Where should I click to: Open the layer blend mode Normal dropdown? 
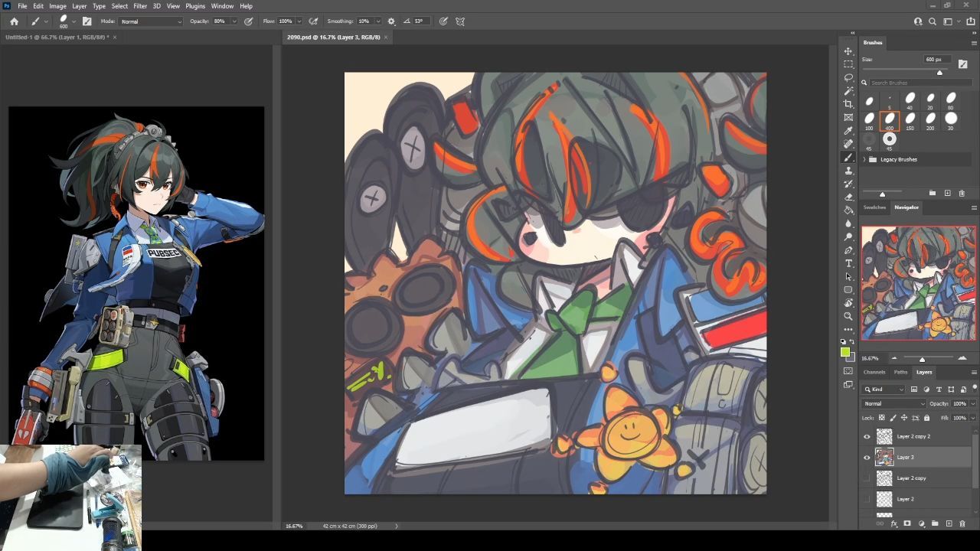(x=894, y=403)
